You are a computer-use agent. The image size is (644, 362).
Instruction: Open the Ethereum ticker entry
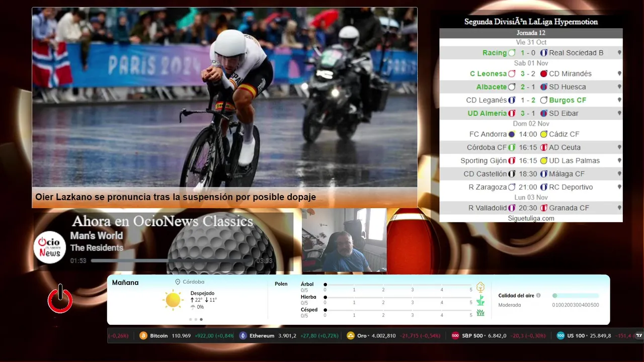tap(289, 335)
